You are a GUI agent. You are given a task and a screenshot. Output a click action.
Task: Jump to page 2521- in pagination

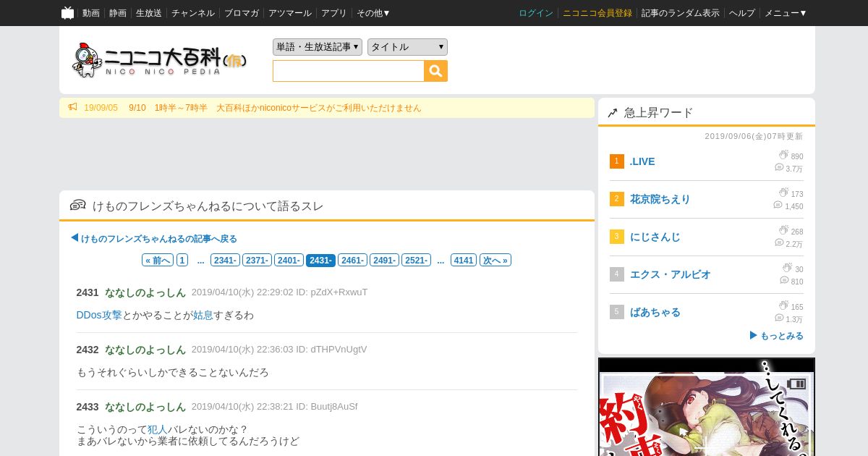tap(416, 260)
